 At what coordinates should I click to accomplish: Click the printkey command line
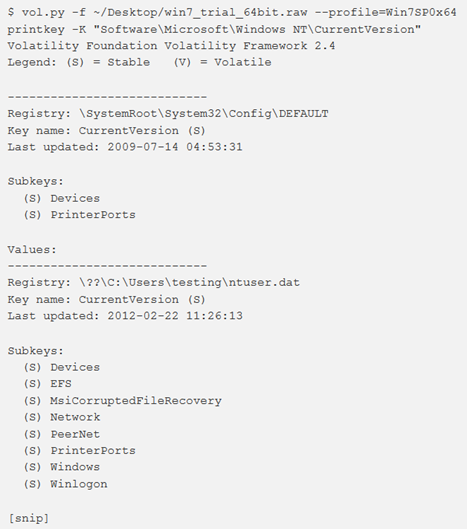pyautogui.click(x=214, y=29)
